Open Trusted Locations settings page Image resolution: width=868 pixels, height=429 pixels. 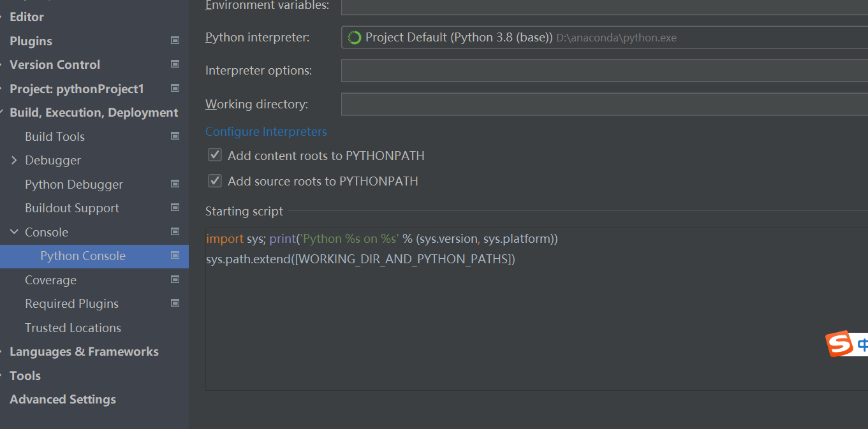73,328
